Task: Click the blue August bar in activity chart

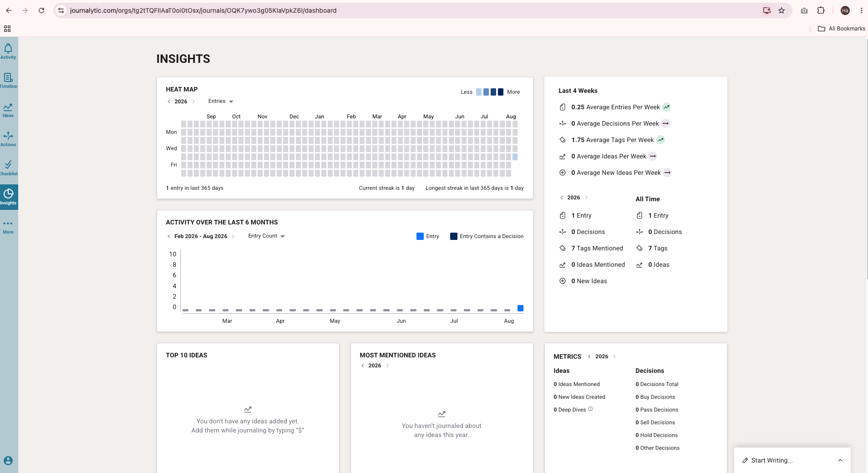Action: pyautogui.click(x=520, y=308)
